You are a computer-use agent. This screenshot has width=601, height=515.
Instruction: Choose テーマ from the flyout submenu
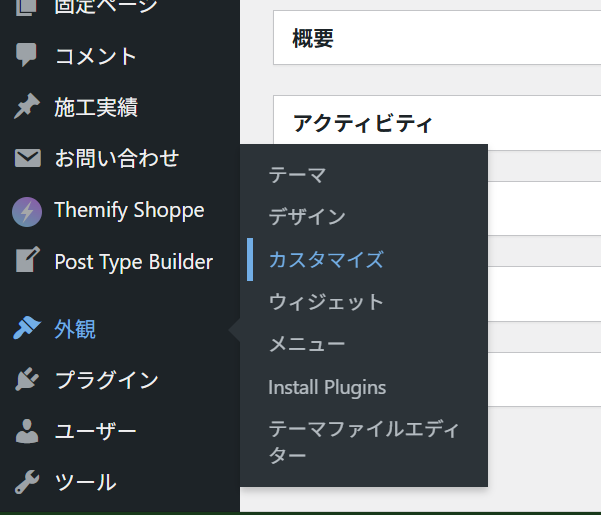point(297,175)
